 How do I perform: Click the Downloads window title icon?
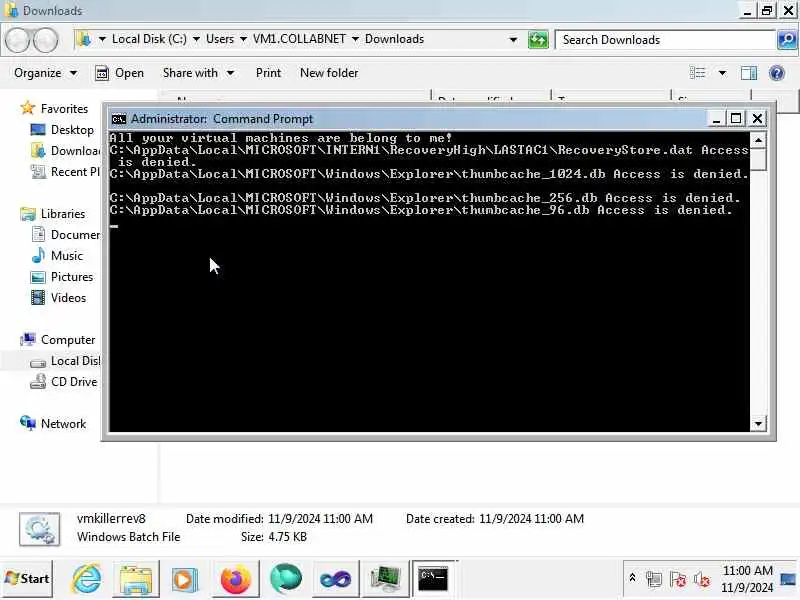tap(11, 10)
